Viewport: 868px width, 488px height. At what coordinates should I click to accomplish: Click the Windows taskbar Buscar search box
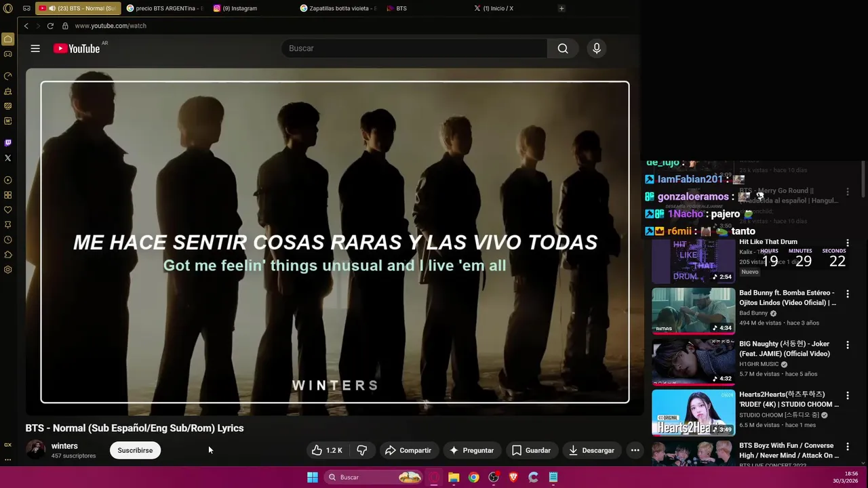373,477
